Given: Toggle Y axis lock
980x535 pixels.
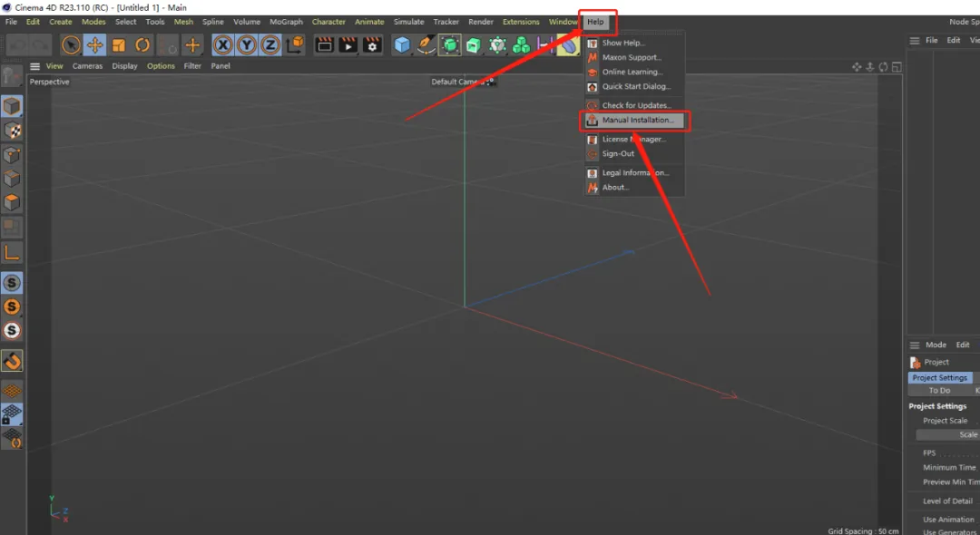Looking at the screenshot, I should 247,45.
